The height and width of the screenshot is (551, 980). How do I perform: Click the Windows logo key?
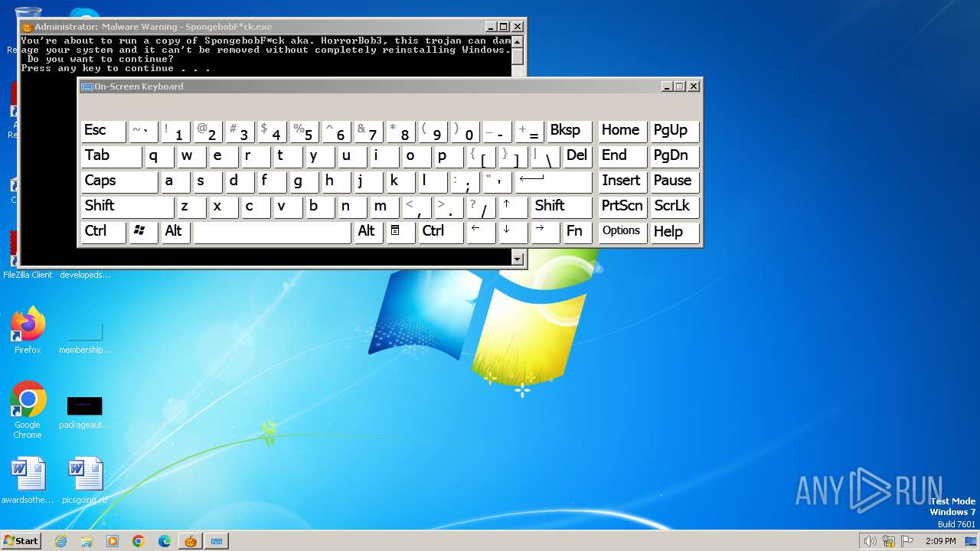[143, 232]
